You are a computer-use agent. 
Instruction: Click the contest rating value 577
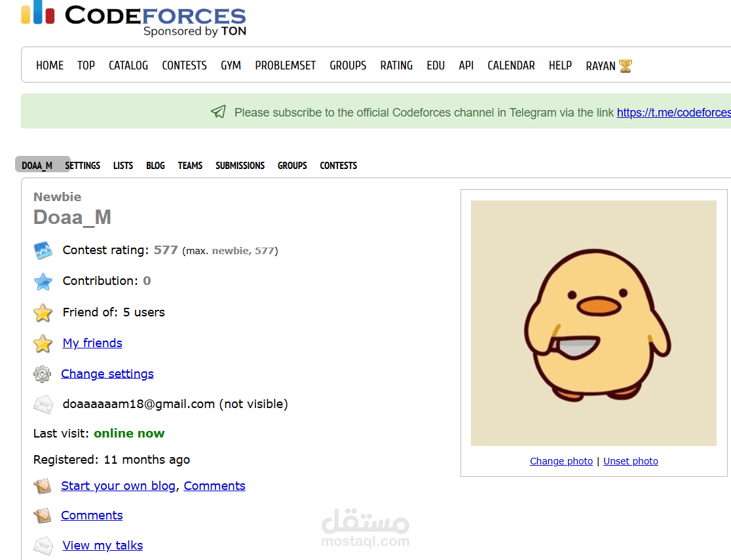(166, 250)
